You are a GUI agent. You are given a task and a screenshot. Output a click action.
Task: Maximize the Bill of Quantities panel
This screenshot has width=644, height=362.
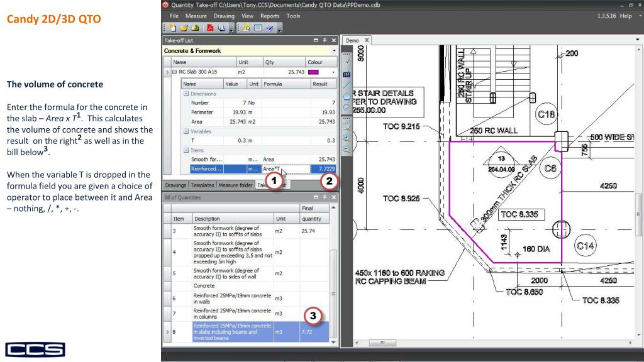point(316,197)
